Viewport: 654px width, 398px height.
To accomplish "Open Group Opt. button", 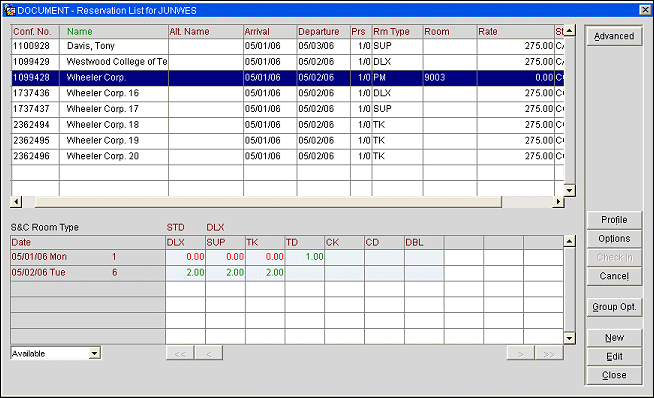I will click(614, 307).
